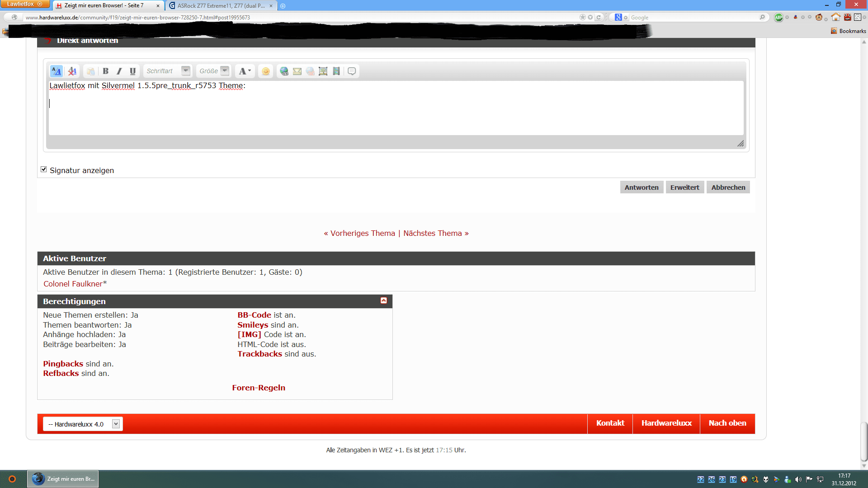Open the smiley insert icon

(x=265, y=71)
